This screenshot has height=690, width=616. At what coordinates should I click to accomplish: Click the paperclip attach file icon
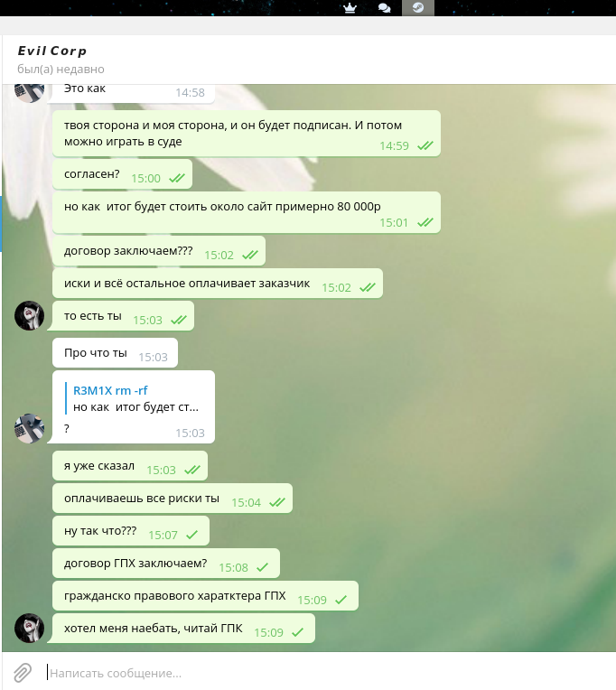point(23,673)
